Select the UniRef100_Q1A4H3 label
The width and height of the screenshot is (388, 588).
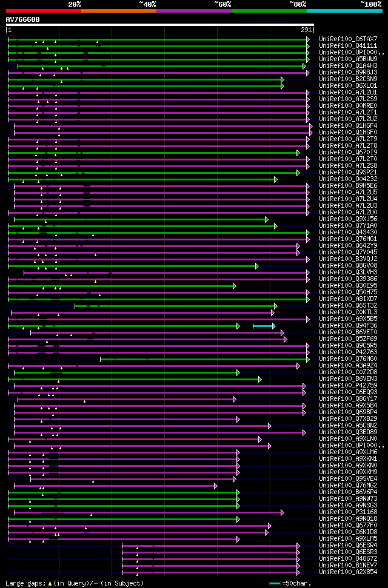click(x=348, y=66)
